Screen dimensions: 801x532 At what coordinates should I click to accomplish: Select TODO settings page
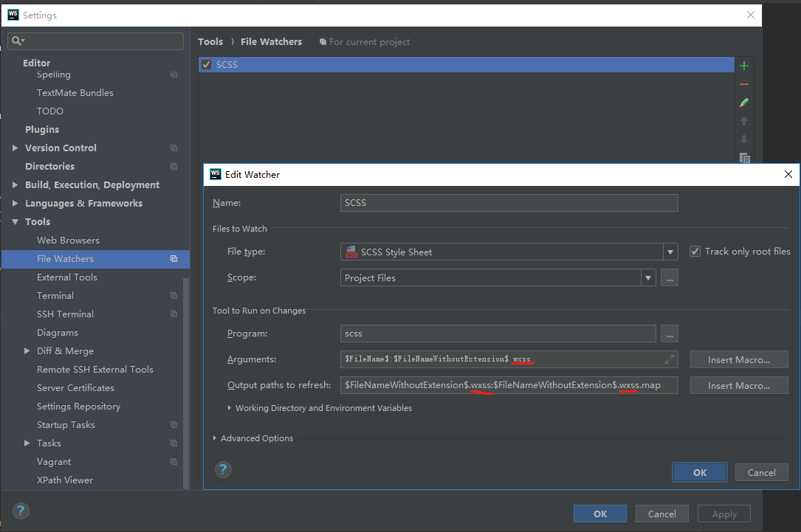pos(50,111)
